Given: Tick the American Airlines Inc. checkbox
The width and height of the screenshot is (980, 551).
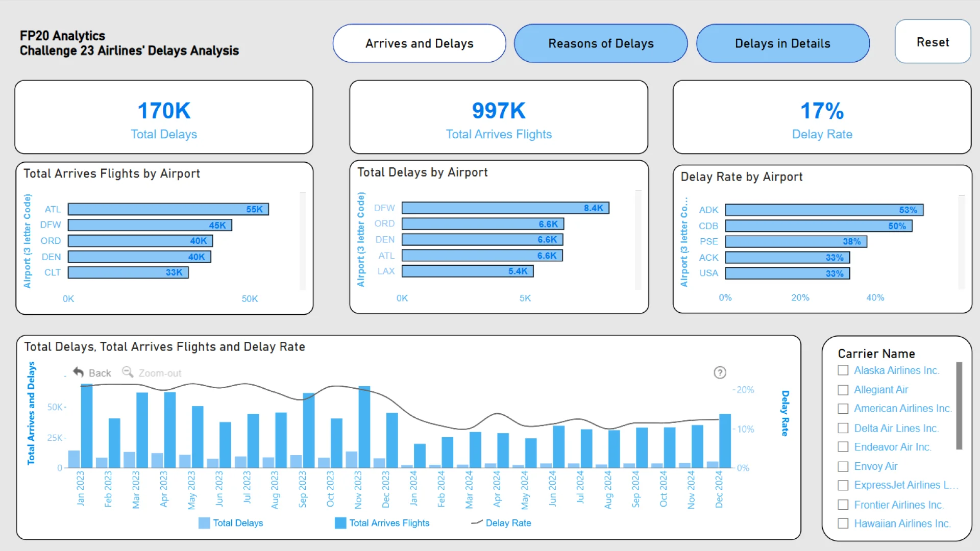Looking at the screenshot, I should [843, 409].
